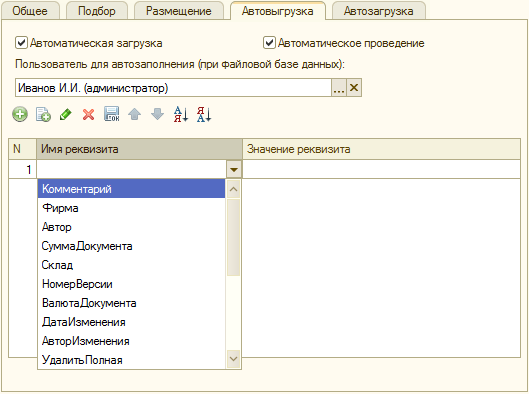Move row up with the up arrow
The height and width of the screenshot is (394, 529).
135,114
